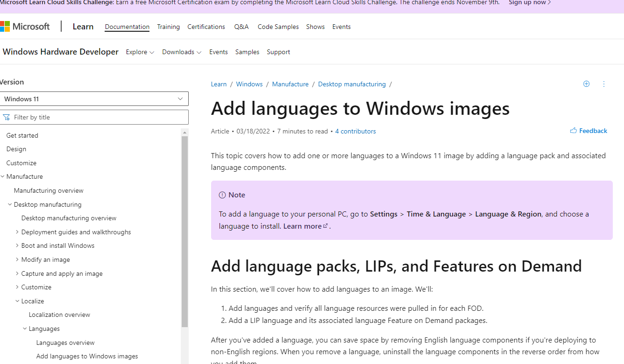Open Localization overview in the sidebar
The height and width of the screenshot is (364, 624).
[59, 315]
